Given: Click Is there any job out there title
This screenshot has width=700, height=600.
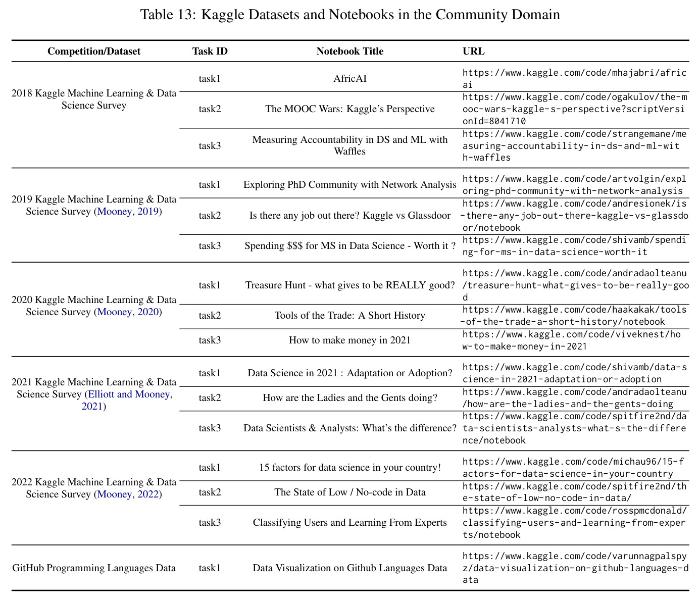Looking at the screenshot, I should pyautogui.click(x=350, y=216).
